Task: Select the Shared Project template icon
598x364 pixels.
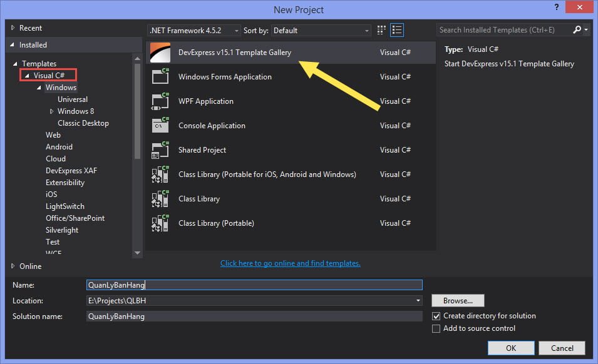Action: (x=161, y=150)
